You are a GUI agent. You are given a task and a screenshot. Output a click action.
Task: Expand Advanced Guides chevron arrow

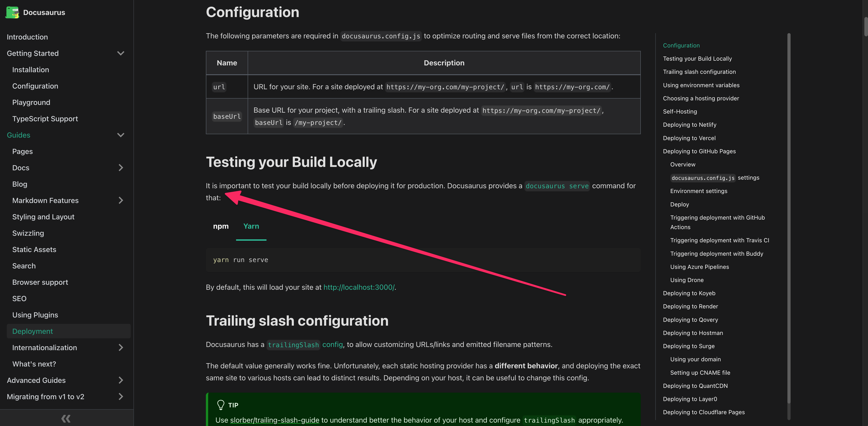click(x=121, y=380)
